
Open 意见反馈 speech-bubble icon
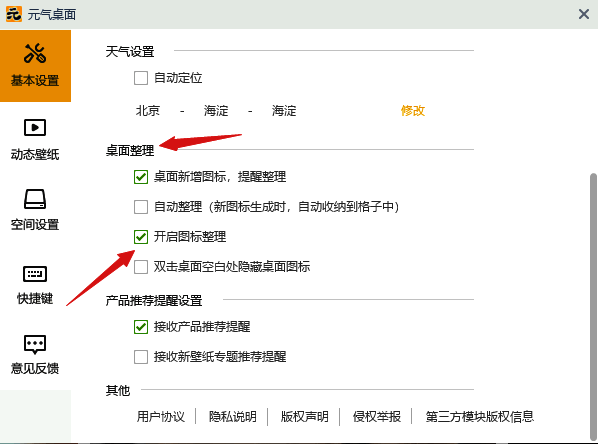point(35,344)
